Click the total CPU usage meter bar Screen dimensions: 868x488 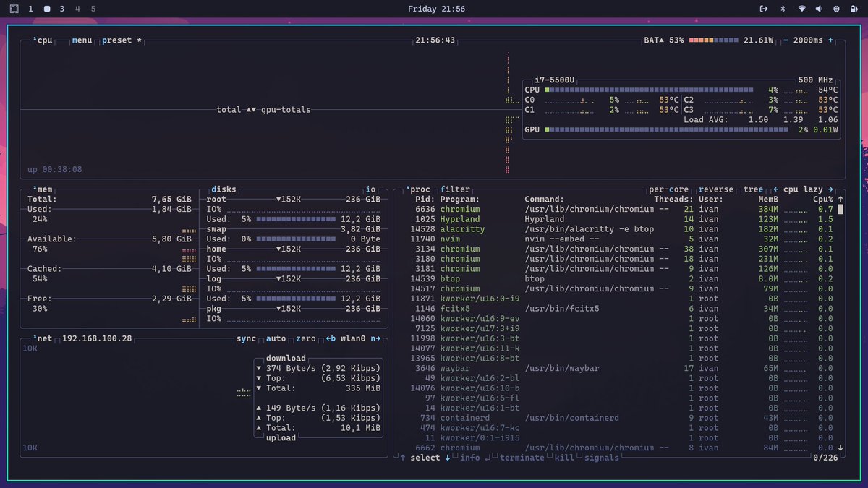pos(649,90)
